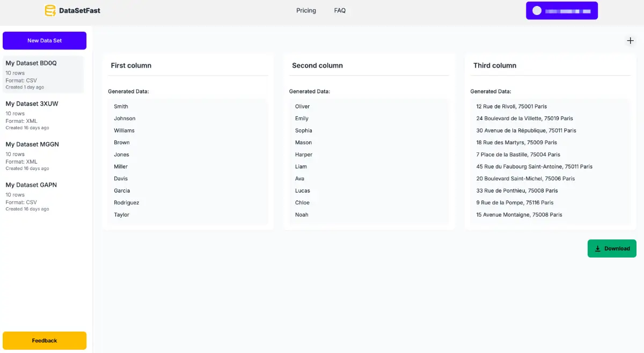
Task: Download the generated dataset
Action: (612, 248)
